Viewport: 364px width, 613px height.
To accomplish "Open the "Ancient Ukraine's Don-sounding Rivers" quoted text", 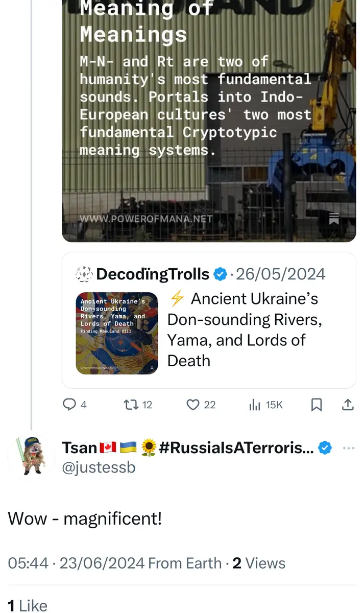I will click(245, 329).
